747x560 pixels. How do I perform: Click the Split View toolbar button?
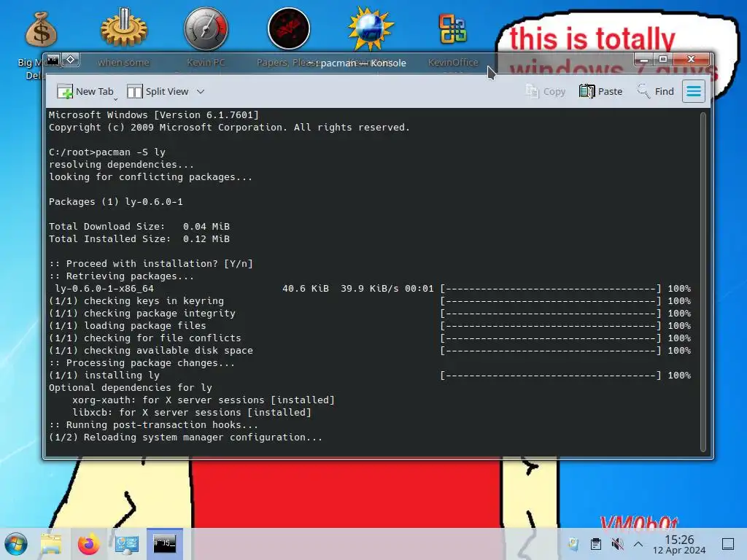pos(158,91)
